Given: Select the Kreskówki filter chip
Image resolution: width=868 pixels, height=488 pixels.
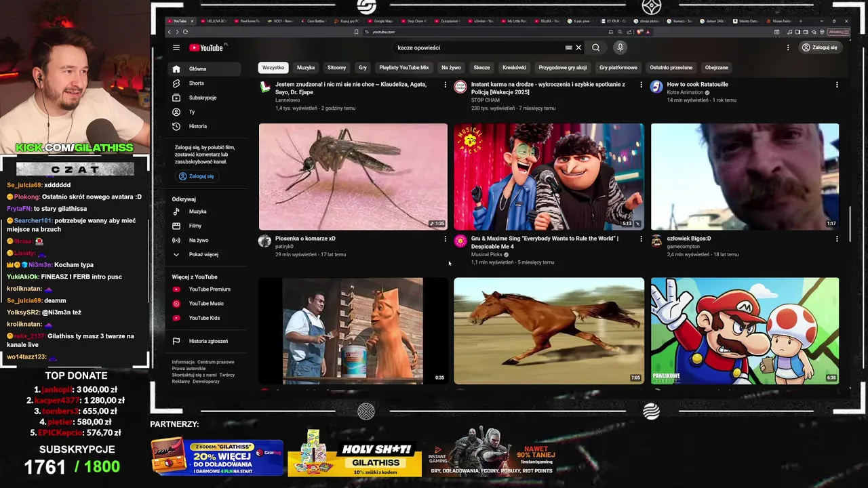Looking at the screenshot, I should pyautogui.click(x=514, y=68).
